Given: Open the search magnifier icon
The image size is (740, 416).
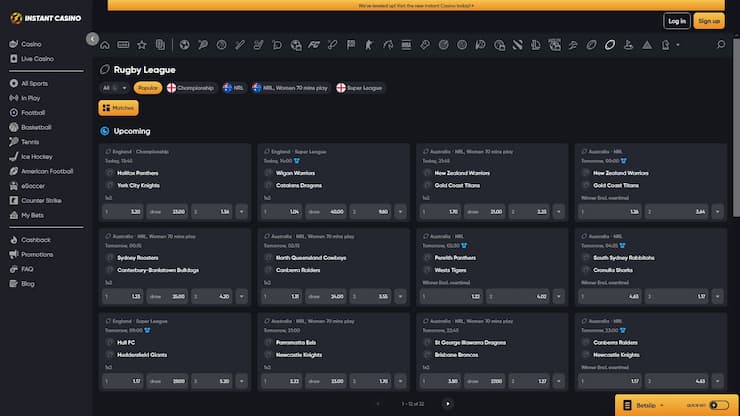Looking at the screenshot, I should tap(721, 45).
